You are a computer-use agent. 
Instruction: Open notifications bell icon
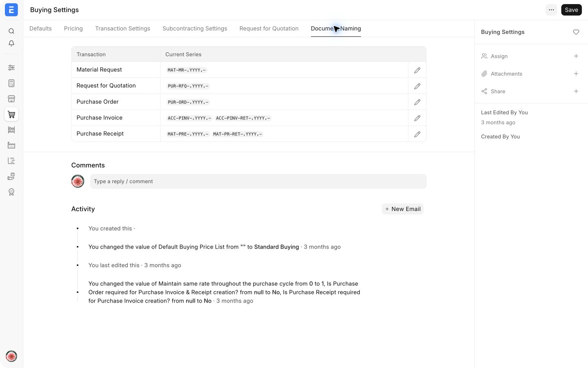click(11, 43)
